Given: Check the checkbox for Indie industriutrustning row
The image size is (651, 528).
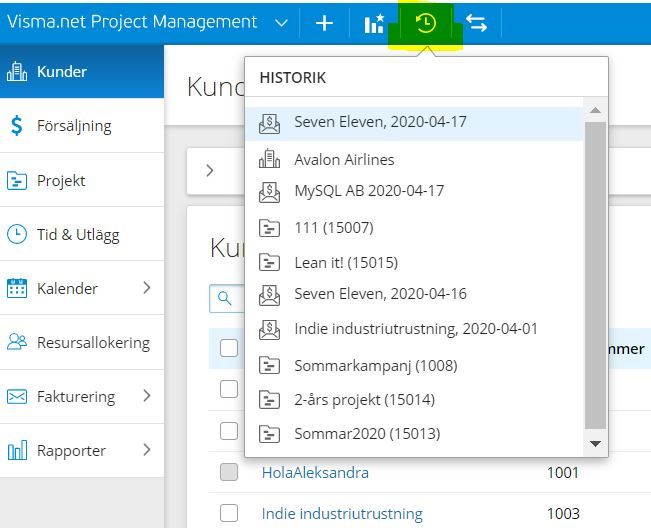Looking at the screenshot, I should [x=229, y=513].
